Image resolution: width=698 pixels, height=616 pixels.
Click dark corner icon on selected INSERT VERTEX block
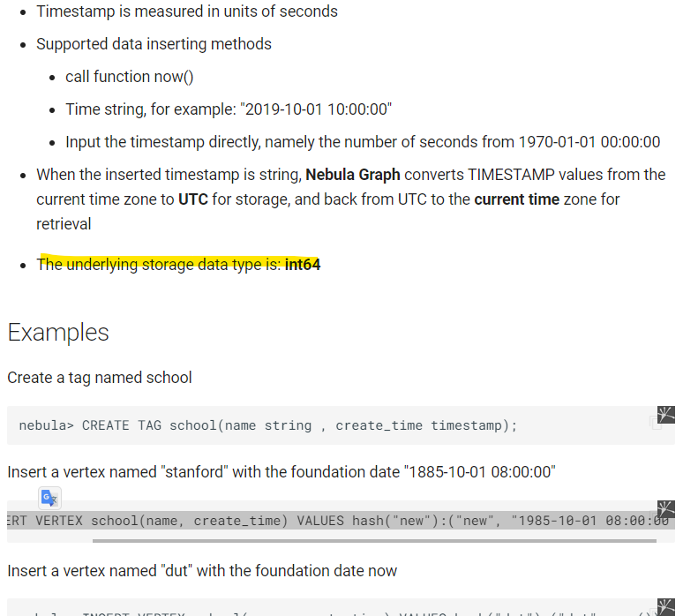click(666, 509)
